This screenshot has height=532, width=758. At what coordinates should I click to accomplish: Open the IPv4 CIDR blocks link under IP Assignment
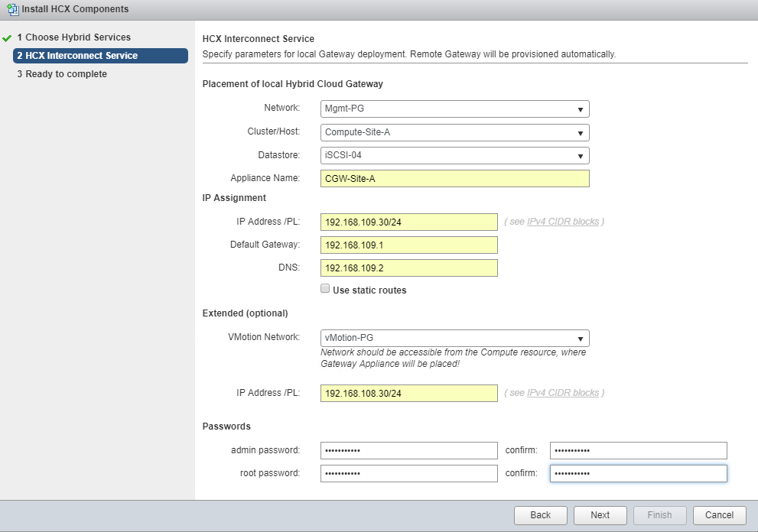[x=562, y=222]
